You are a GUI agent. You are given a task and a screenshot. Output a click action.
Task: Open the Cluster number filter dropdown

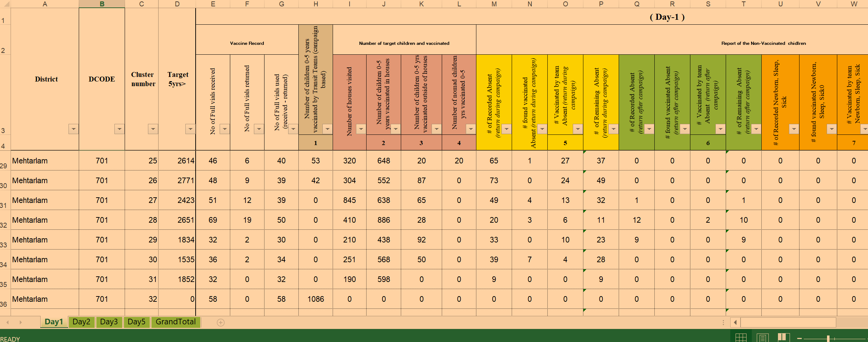coord(153,129)
